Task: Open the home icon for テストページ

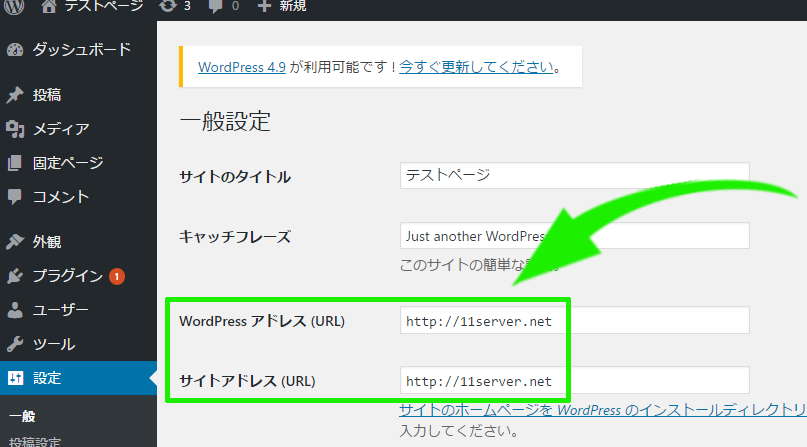Action: (x=49, y=6)
